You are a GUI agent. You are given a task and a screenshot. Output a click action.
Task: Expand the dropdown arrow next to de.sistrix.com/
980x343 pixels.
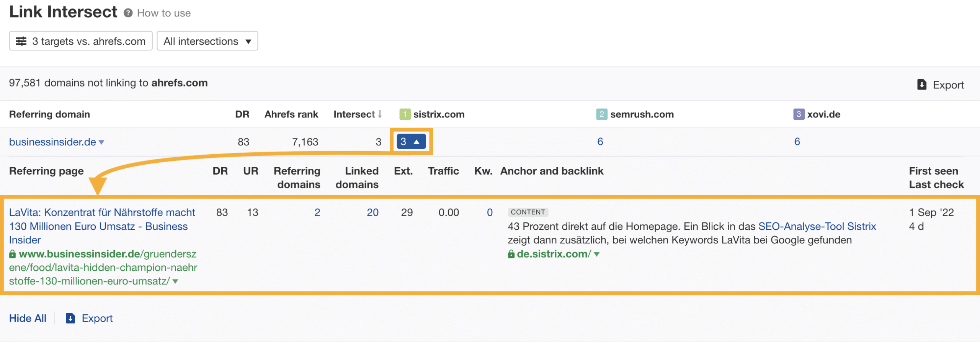coord(596,254)
